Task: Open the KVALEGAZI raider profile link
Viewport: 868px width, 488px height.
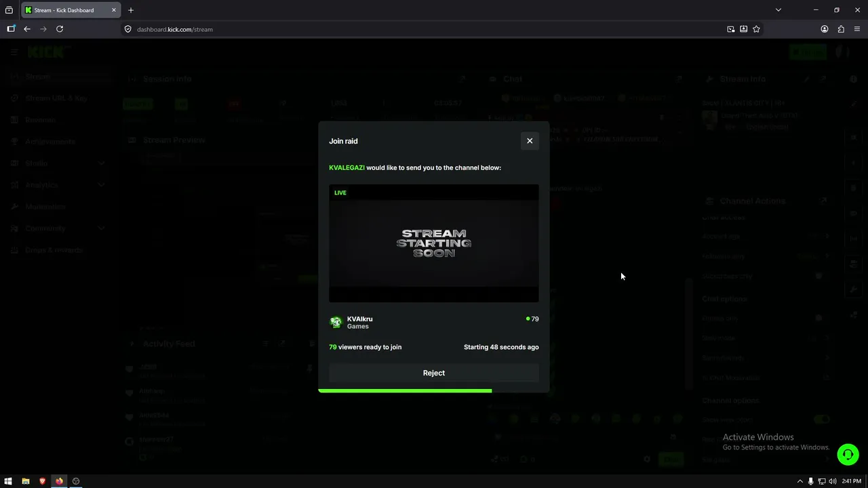Action: (347, 167)
